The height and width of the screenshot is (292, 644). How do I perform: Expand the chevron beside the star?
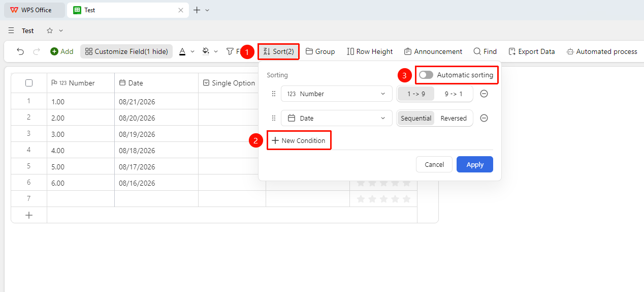61,31
